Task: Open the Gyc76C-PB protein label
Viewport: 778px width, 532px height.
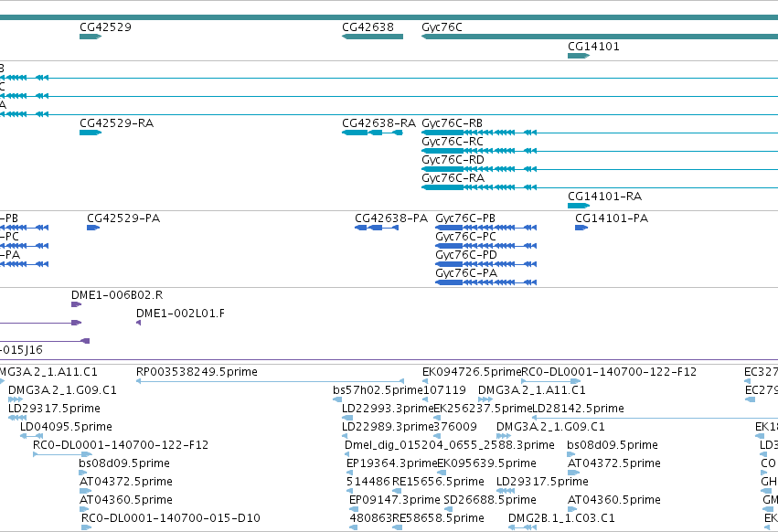Action: 465,218
